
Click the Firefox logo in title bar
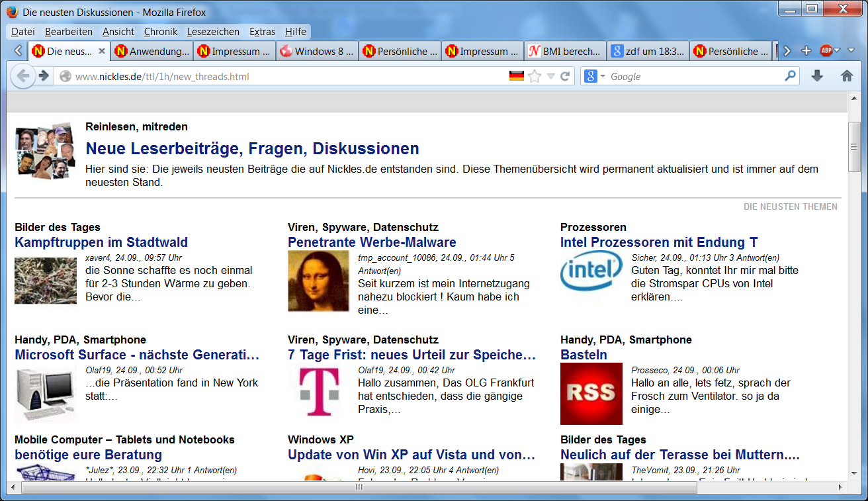click(x=13, y=12)
